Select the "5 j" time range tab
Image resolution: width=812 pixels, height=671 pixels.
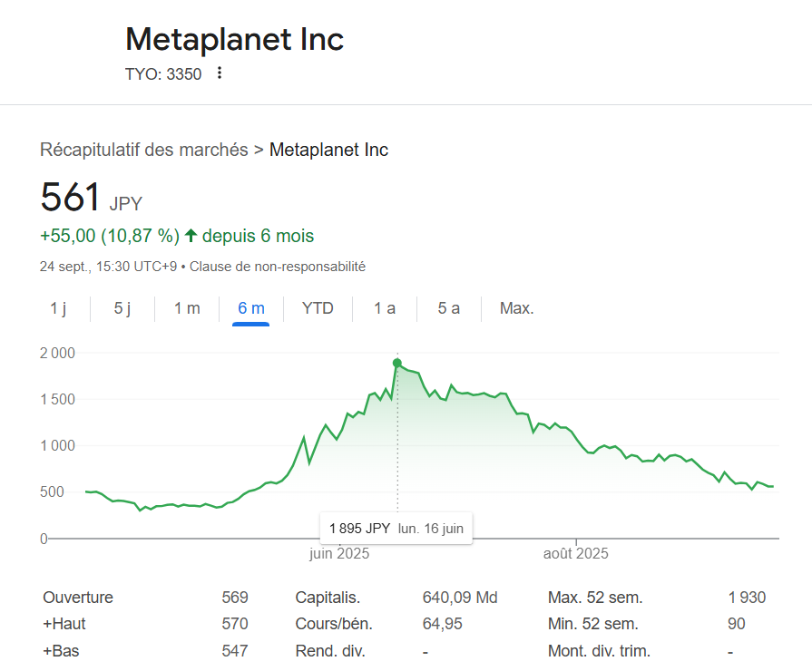[121, 308]
